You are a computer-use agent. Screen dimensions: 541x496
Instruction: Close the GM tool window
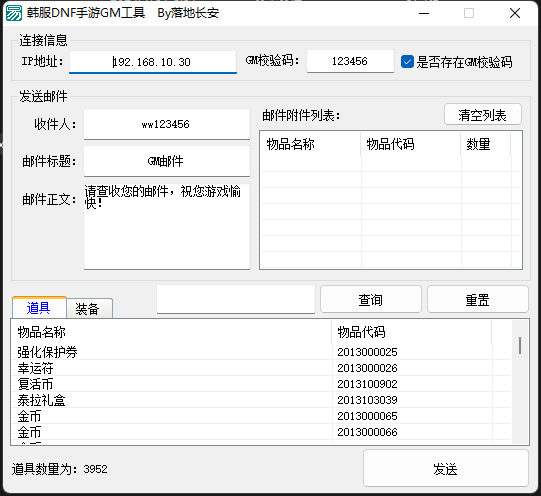point(515,13)
